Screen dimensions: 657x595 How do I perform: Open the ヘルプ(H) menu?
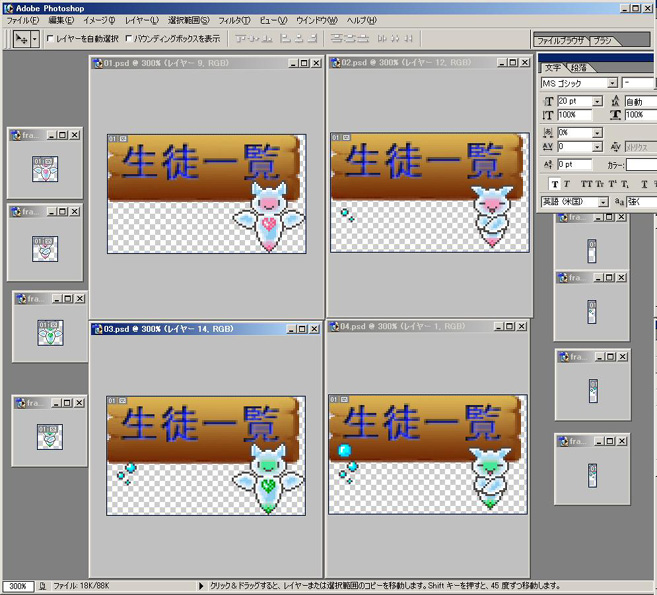(x=362, y=20)
